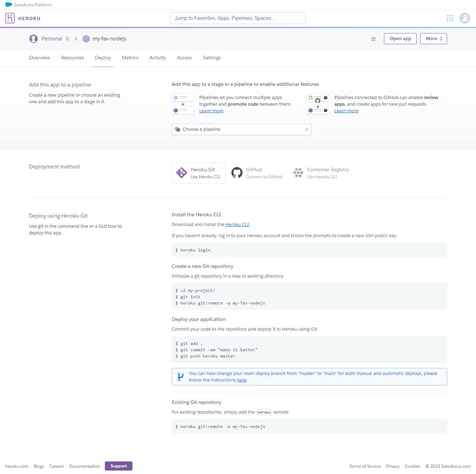Open the Choose a pipeline dropdown
Viewport: 476px width, 474px height.
point(241,129)
